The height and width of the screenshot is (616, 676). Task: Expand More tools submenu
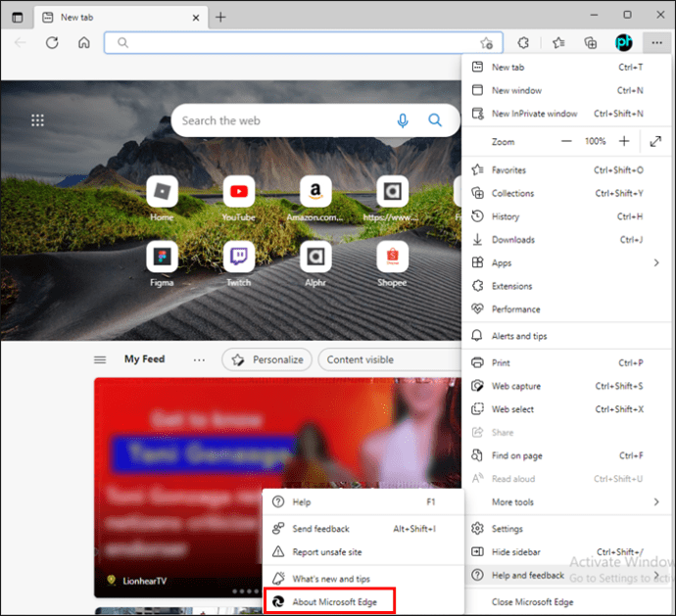point(566,502)
